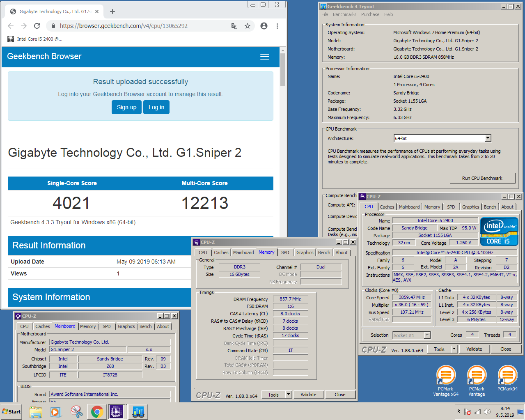Open the Geekbench File menu
The height and width of the screenshot is (420, 525).
[325, 14]
